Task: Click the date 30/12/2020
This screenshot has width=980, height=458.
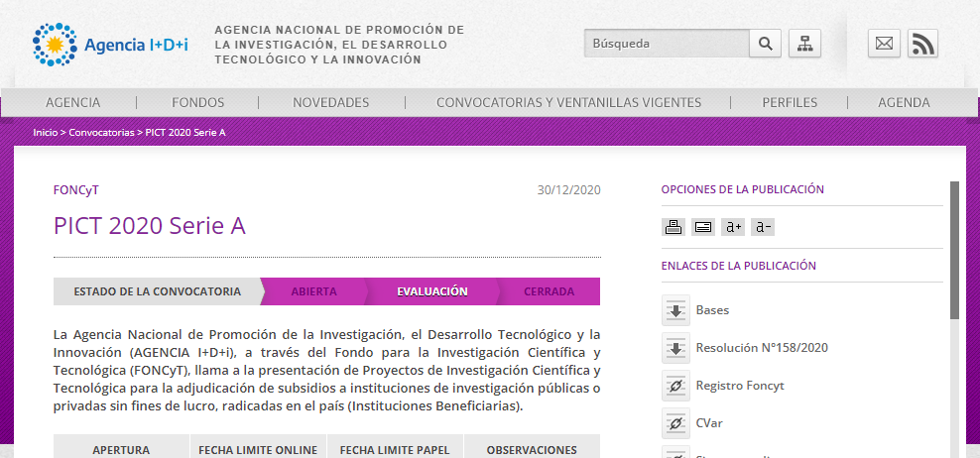Action: (568, 190)
